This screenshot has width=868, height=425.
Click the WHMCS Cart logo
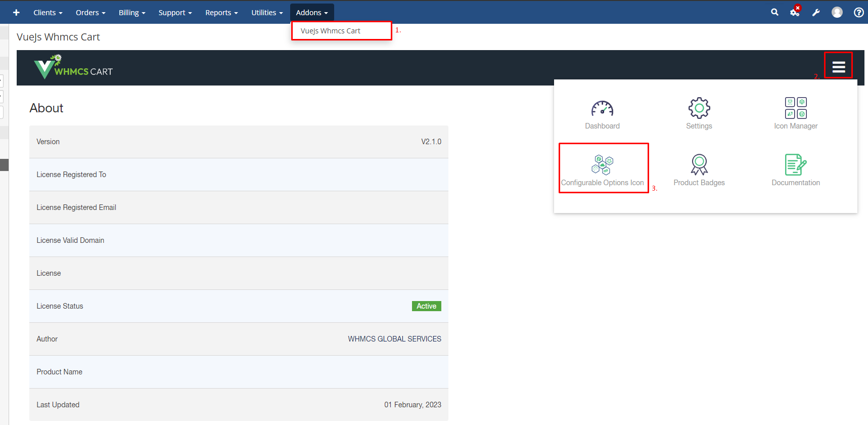pos(74,68)
